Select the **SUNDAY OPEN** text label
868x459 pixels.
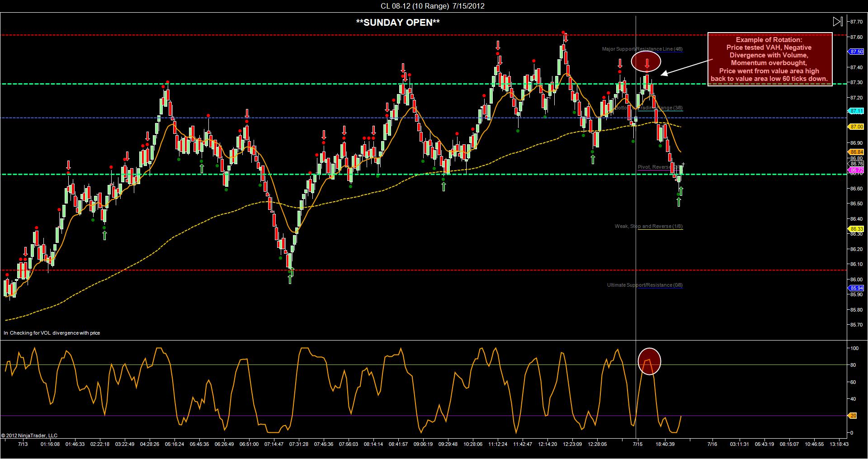pyautogui.click(x=398, y=22)
